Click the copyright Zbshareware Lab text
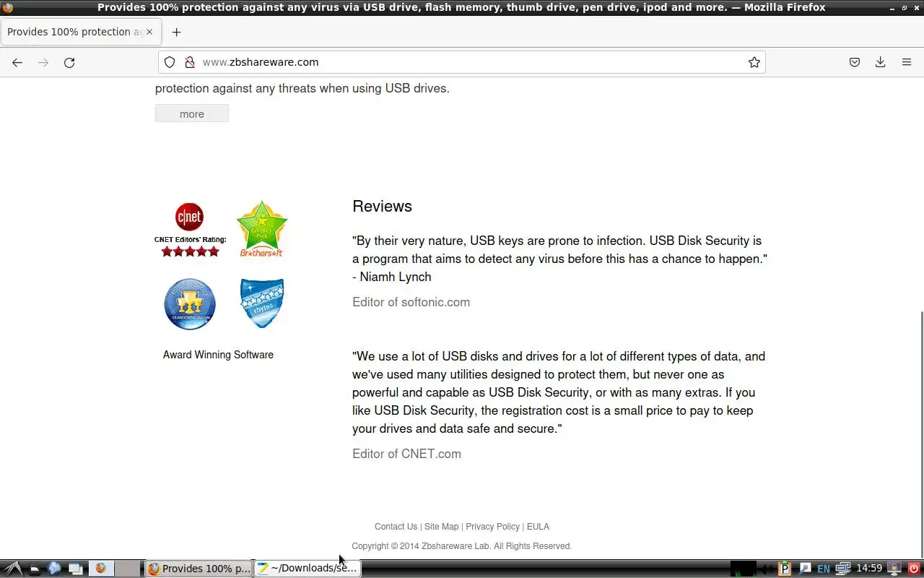 (462, 546)
